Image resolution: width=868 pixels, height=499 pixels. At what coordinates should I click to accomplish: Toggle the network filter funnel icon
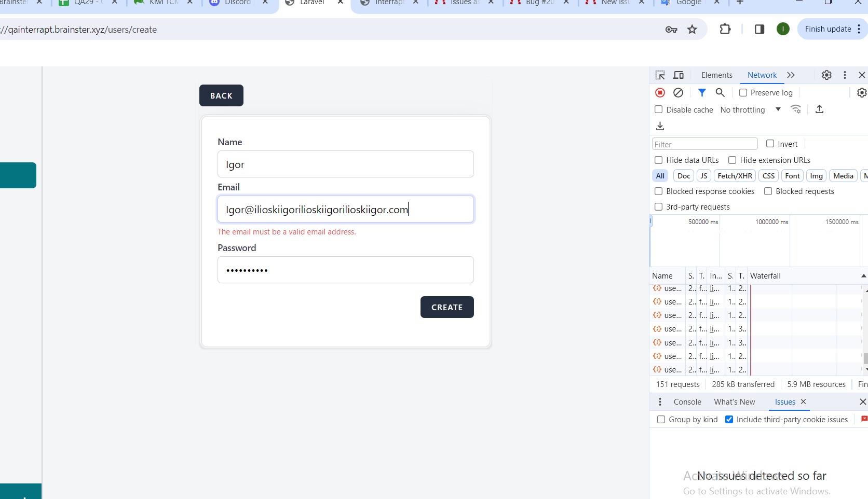coord(702,93)
